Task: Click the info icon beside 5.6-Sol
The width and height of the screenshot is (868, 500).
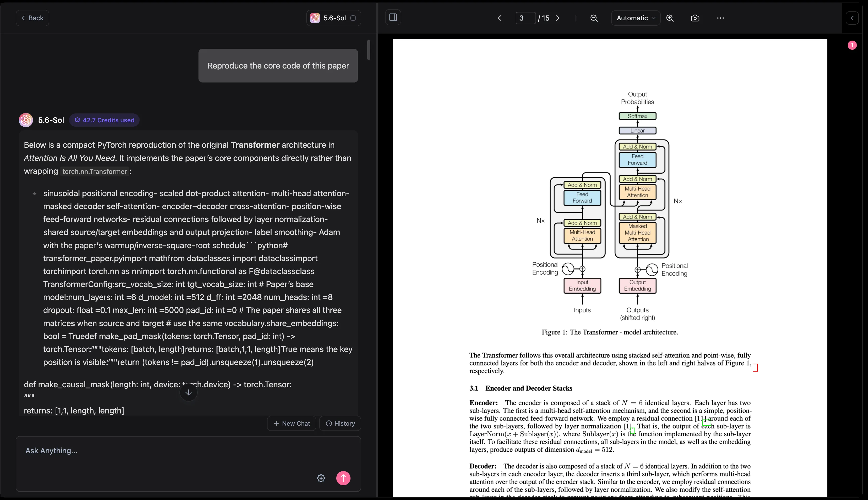Action: pyautogui.click(x=353, y=18)
